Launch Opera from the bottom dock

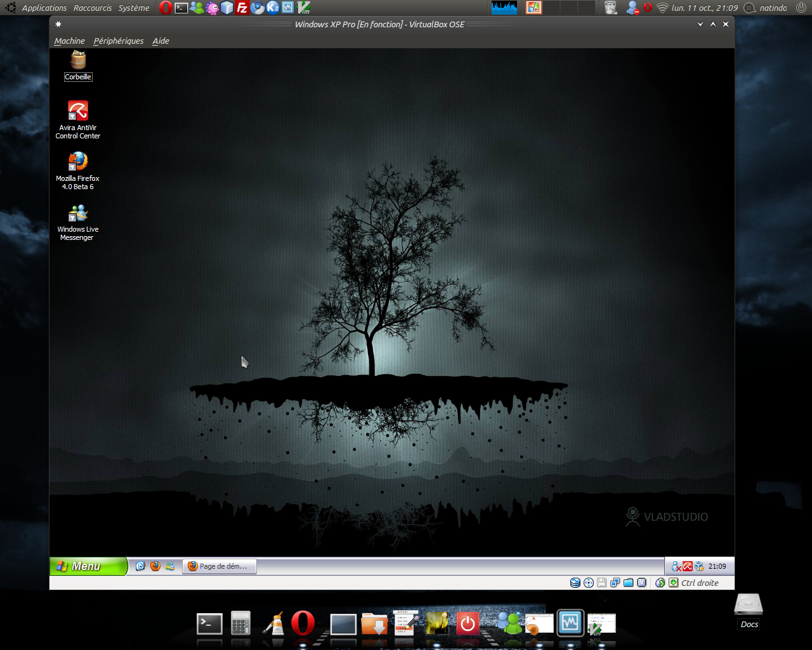[x=303, y=623]
